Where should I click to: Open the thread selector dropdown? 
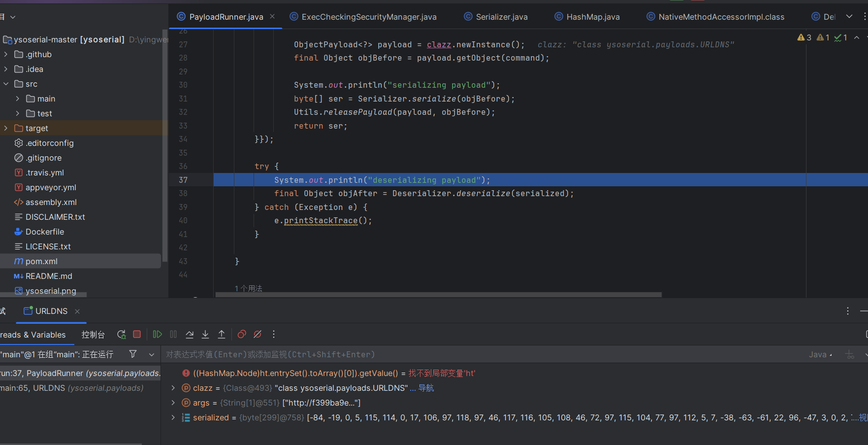click(152, 354)
